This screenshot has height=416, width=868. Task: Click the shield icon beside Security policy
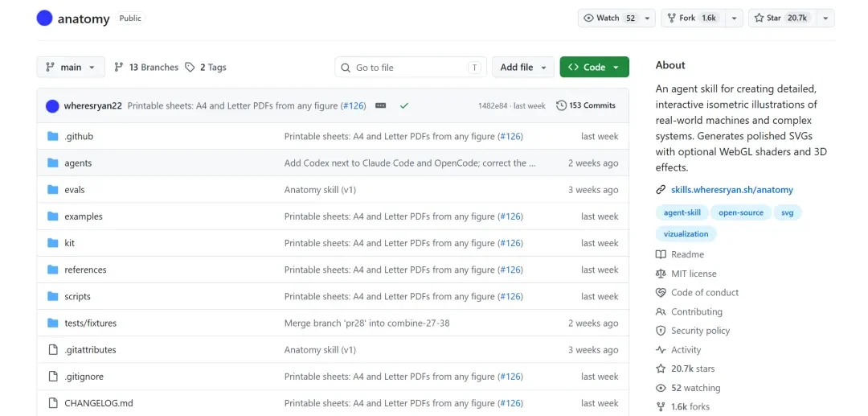tap(661, 331)
